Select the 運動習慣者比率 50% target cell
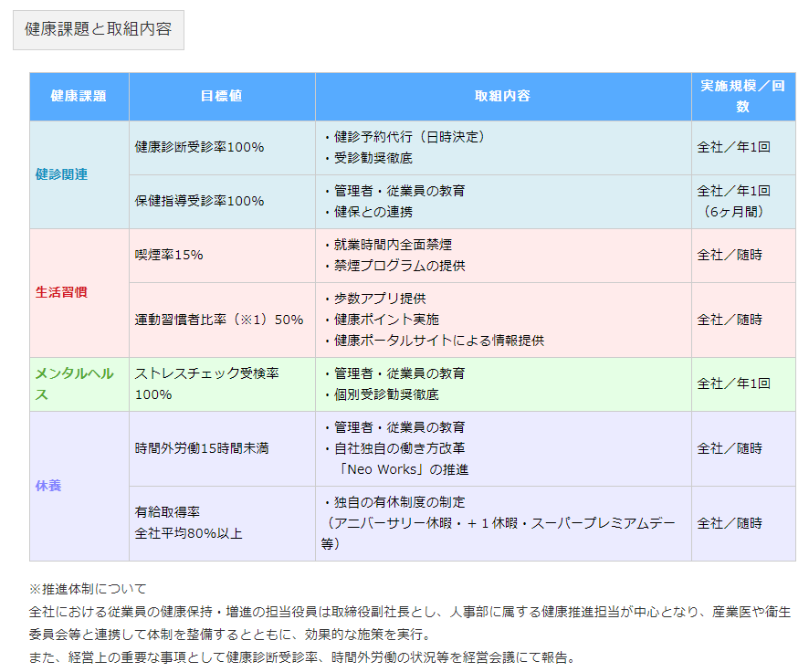 pos(219,320)
